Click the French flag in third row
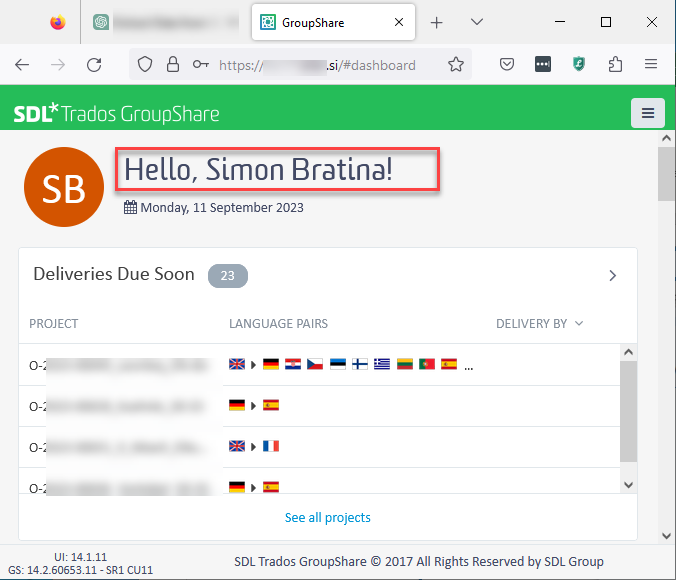Screen dimensions: 676x580 tap(271, 446)
